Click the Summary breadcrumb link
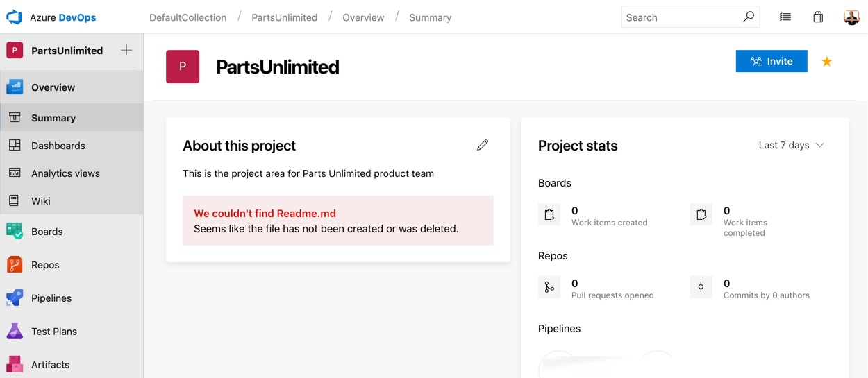 coord(430,17)
